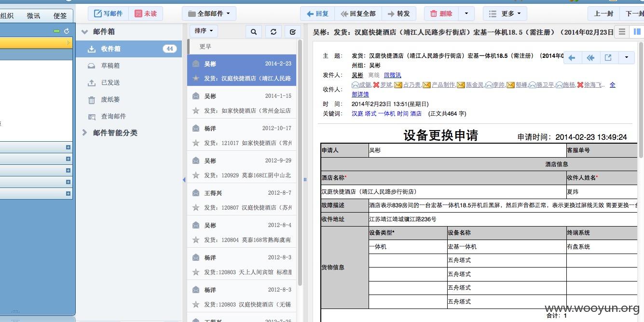Click the 回微讯 link beside sender

click(x=392, y=75)
